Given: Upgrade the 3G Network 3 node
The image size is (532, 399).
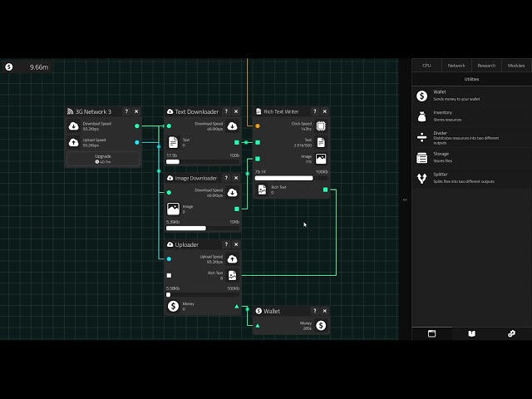Looking at the screenshot, I should tap(103, 159).
